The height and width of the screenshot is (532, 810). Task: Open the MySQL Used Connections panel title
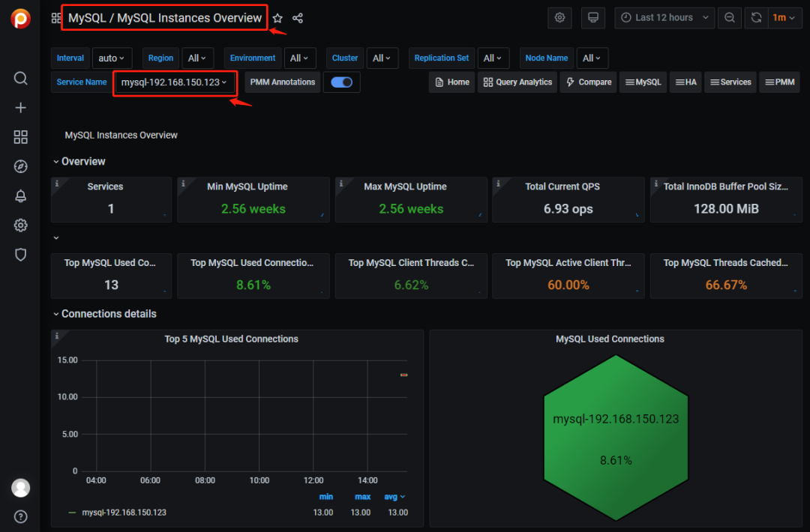pyautogui.click(x=610, y=339)
